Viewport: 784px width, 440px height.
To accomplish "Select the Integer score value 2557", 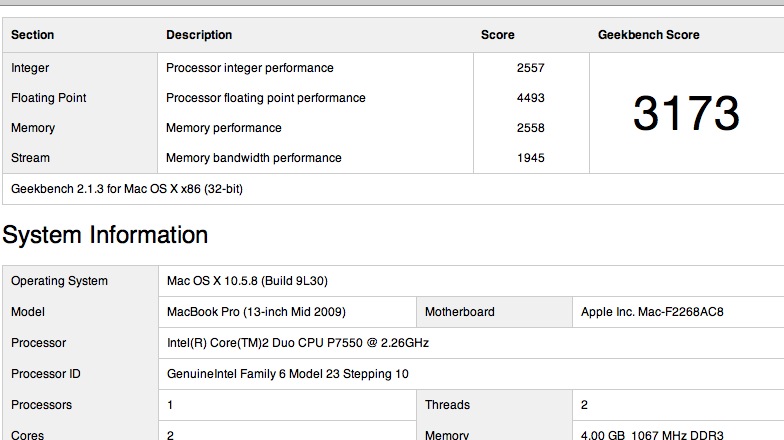I will coord(530,68).
